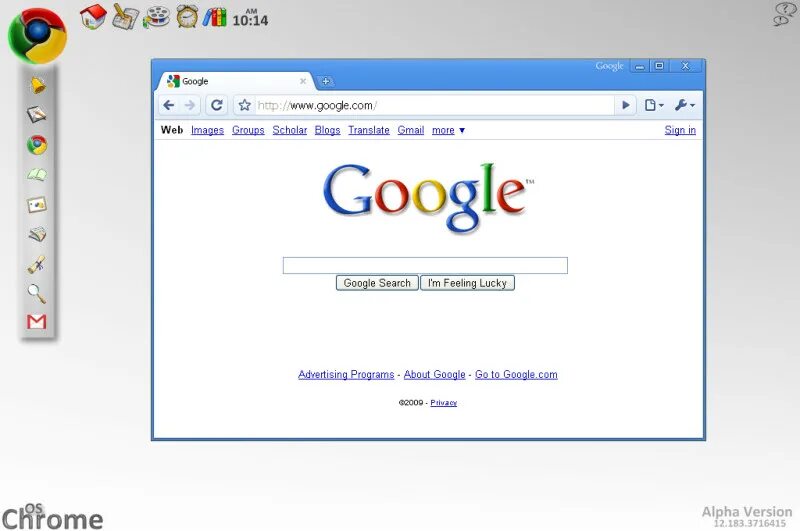
Task: Launch the paintbrush app icon in top bar
Action: pos(125,16)
